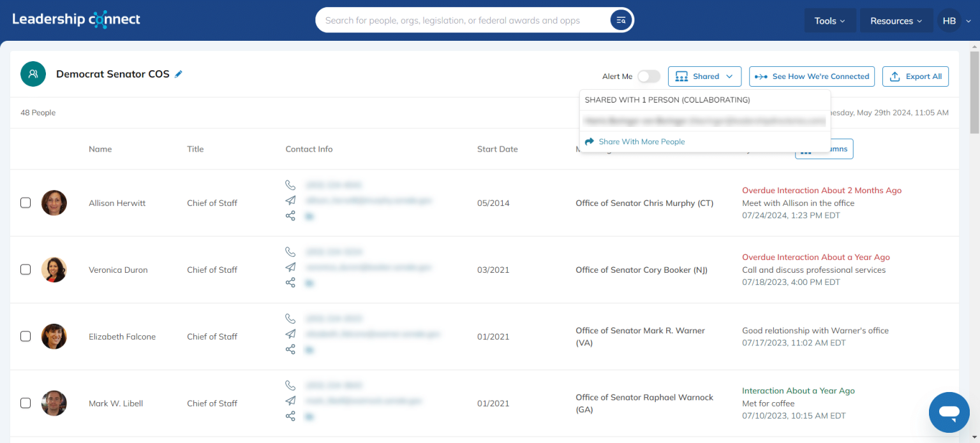
Task: Click See How We're Connected button
Action: tap(812, 76)
